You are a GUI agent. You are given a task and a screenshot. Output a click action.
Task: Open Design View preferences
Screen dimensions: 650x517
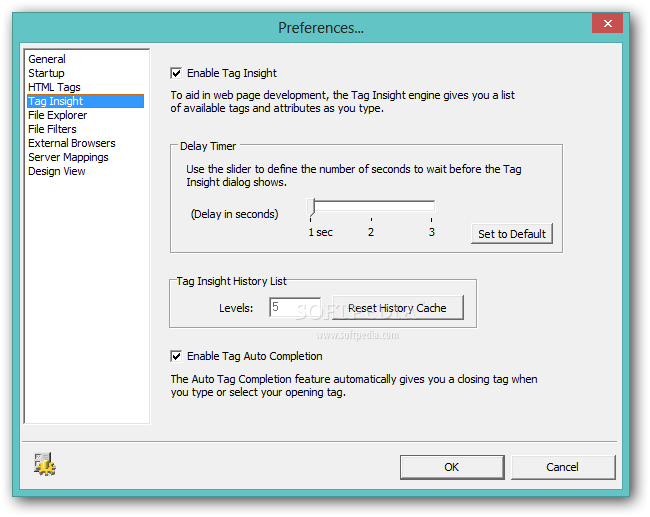(x=85, y=171)
